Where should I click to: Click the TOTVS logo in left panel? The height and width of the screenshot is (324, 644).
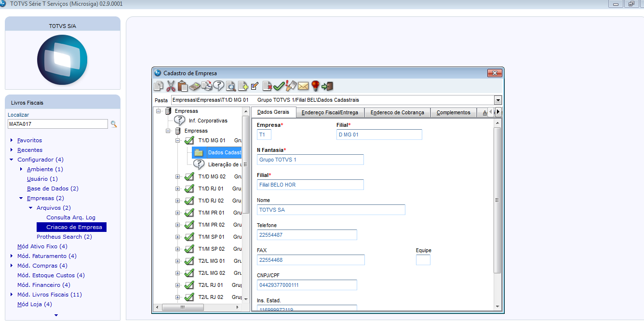pos(62,60)
